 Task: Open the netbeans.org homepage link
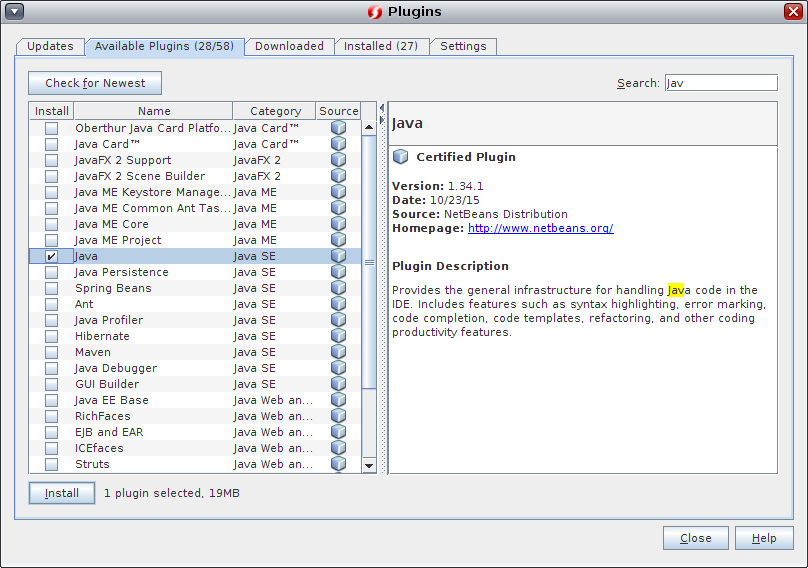pyautogui.click(x=541, y=228)
